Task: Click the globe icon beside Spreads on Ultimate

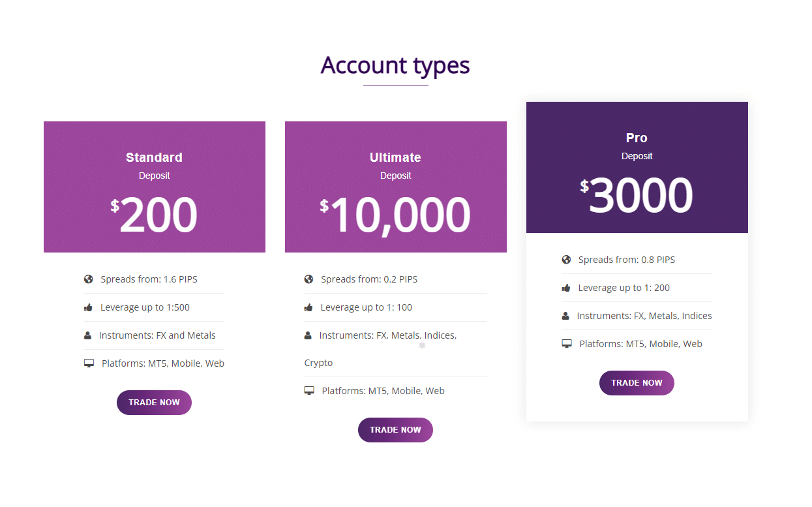Action: pos(308,279)
